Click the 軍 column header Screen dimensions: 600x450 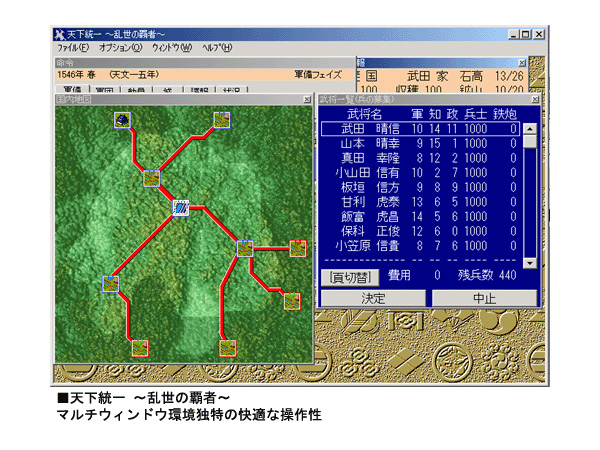pos(417,114)
